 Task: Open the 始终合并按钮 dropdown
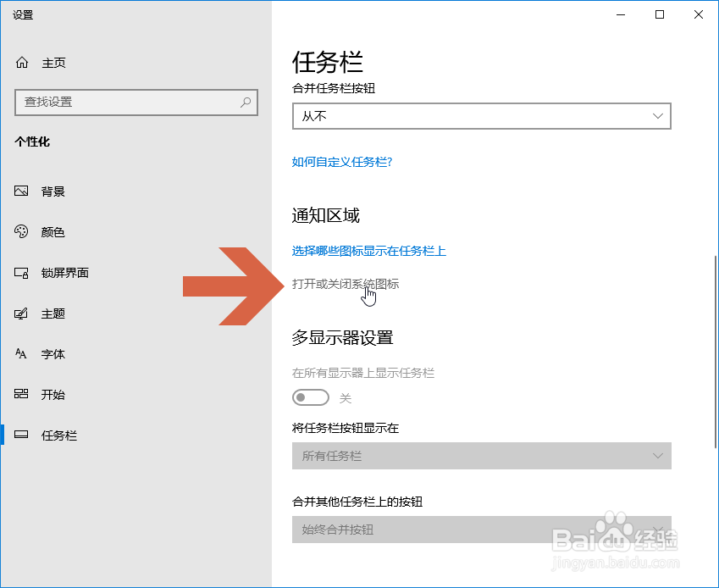click(x=480, y=530)
